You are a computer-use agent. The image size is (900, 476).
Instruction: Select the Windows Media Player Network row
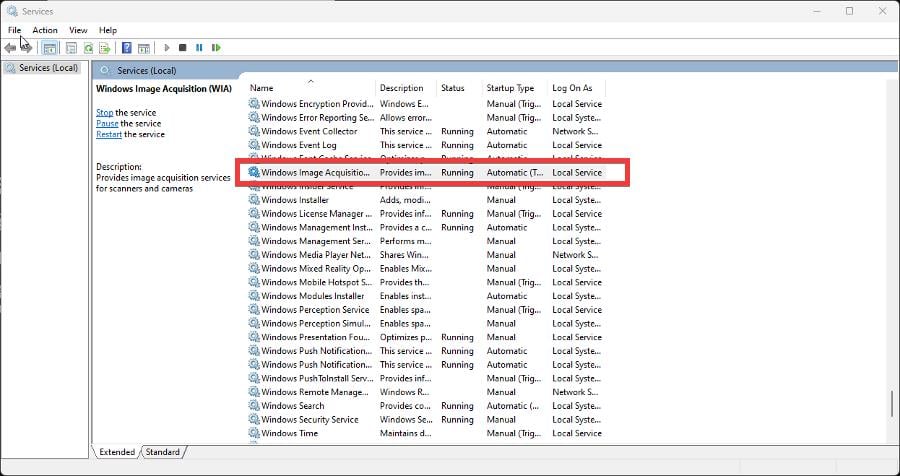tap(426, 255)
